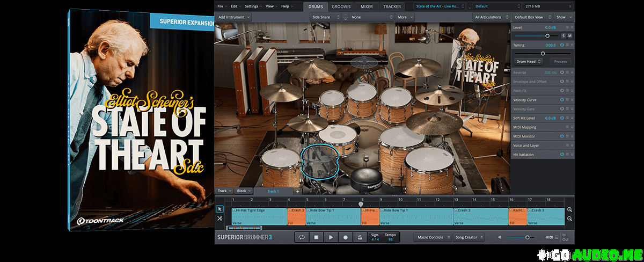Toggle Velocity Curve power button
Viewport: 644px width, 262px height.
[562, 100]
